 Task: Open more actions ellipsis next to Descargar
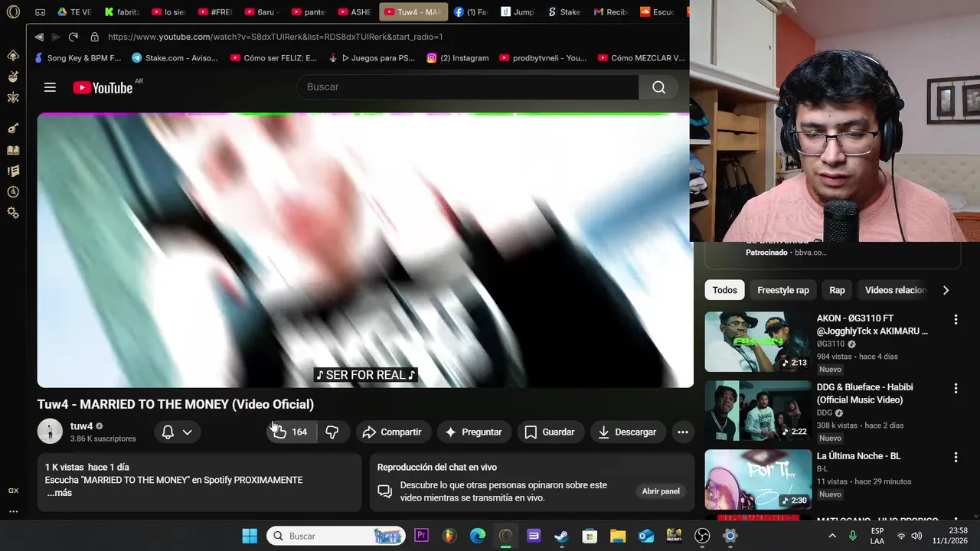pyautogui.click(x=683, y=432)
